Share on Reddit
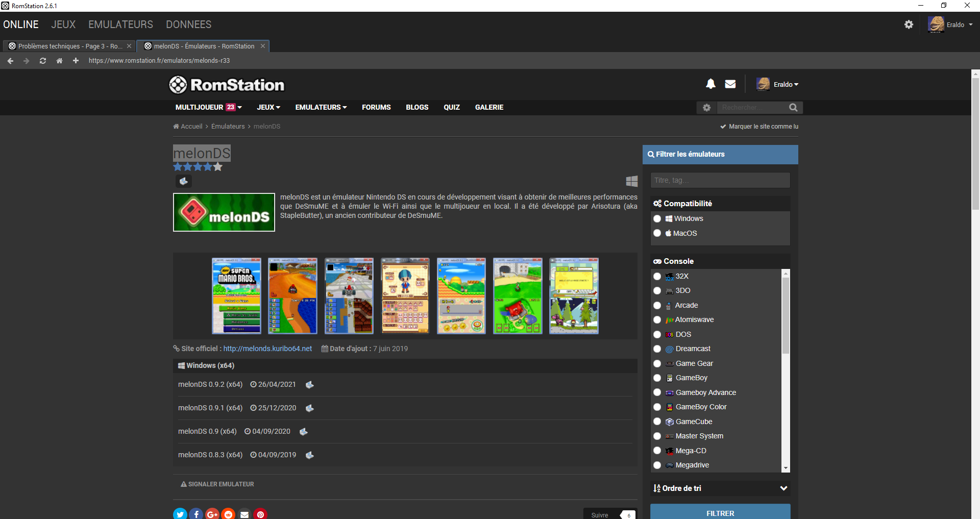The width and height of the screenshot is (980, 519). click(229, 514)
